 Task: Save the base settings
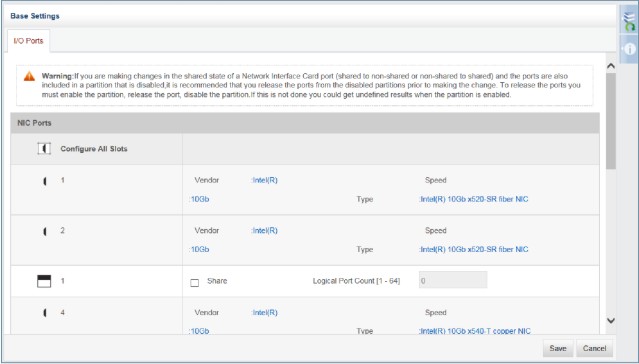[x=557, y=348]
